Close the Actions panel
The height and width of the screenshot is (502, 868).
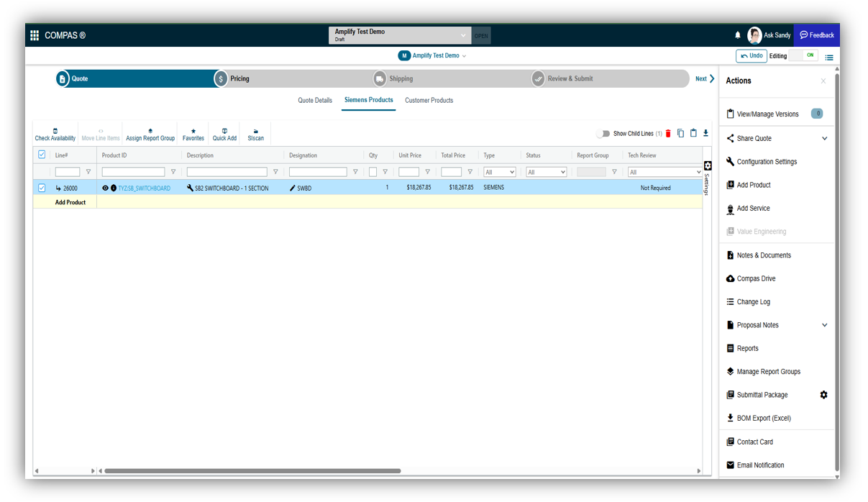pyautogui.click(x=823, y=81)
